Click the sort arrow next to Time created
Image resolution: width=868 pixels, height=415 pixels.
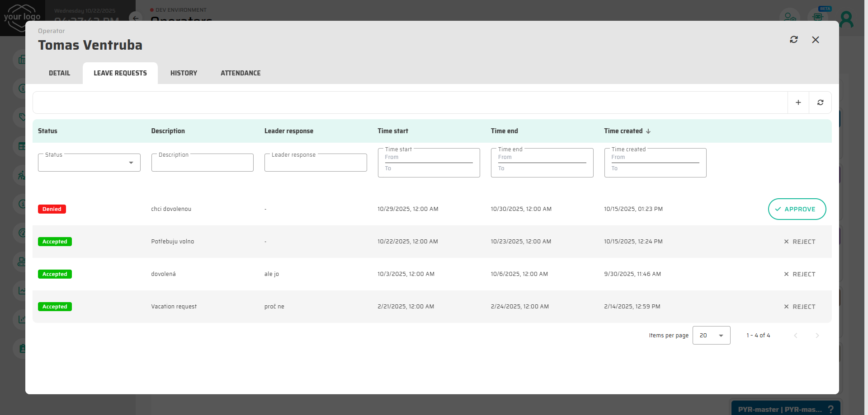pyautogui.click(x=648, y=131)
